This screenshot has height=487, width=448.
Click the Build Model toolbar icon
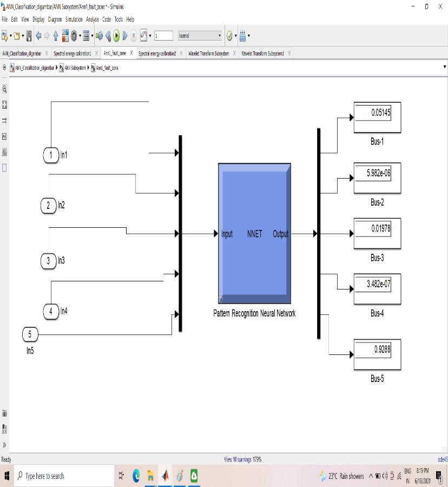(243, 36)
